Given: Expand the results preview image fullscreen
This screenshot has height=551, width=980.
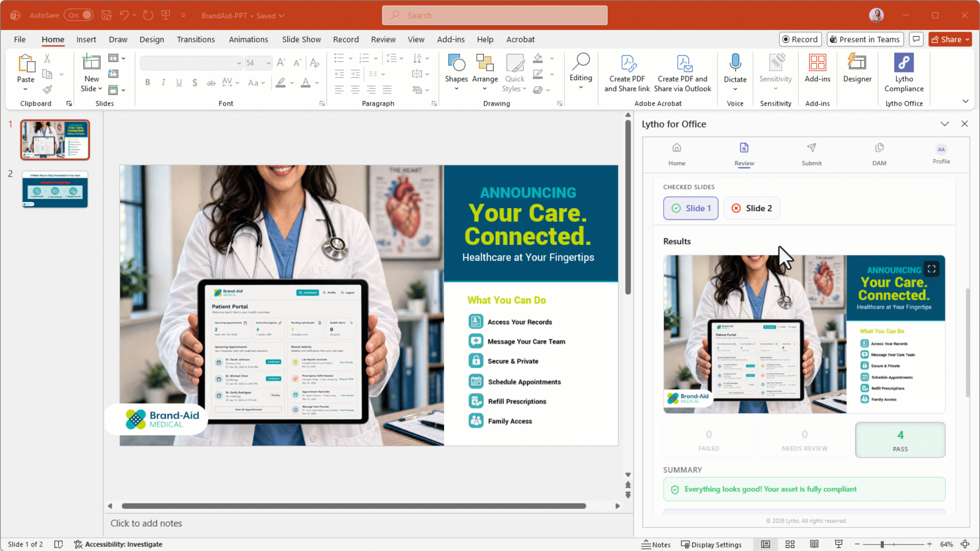Looking at the screenshot, I should [932, 269].
